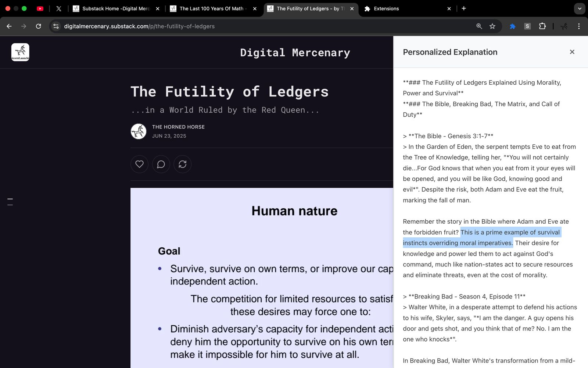The height and width of the screenshot is (368, 588).
Task: Open comments with the speech bubble icon
Action: [161, 164]
